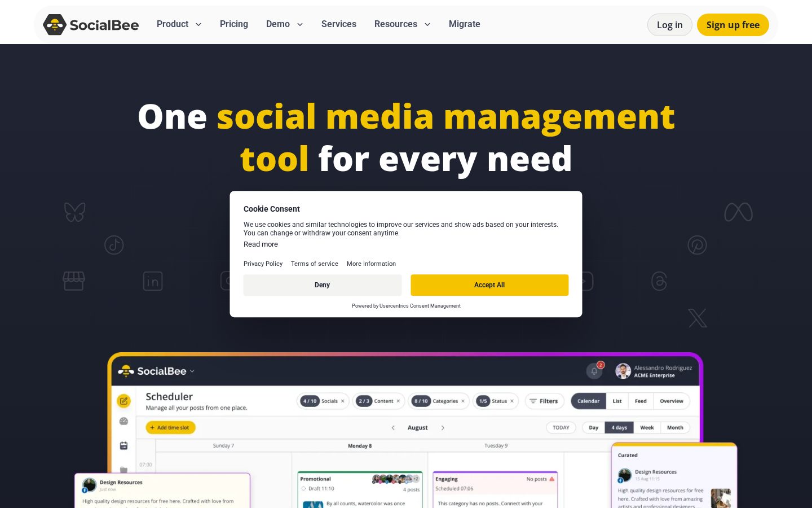Remove the Status filter chip
The width and height of the screenshot is (812, 508).
pyautogui.click(x=512, y=401)
